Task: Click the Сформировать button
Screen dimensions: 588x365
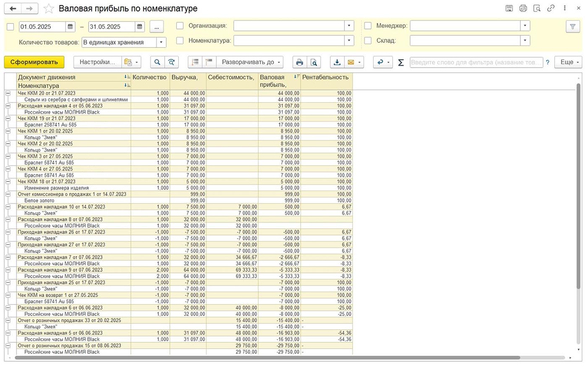Action: pos(34,62)
